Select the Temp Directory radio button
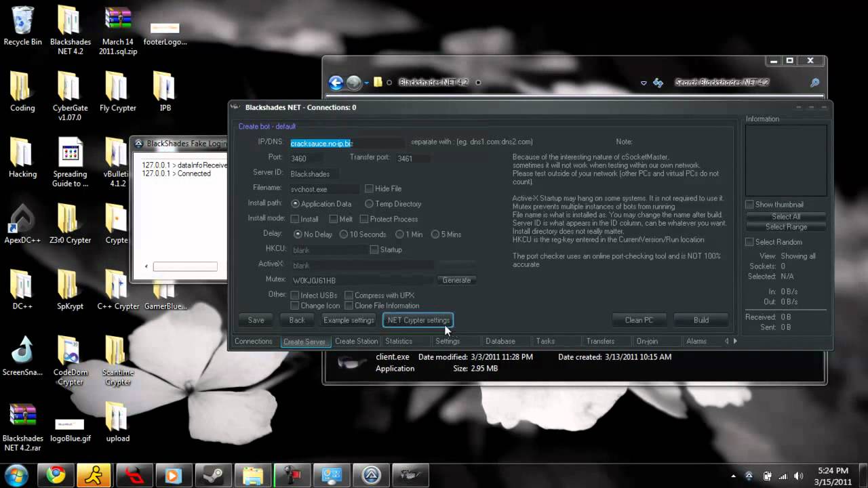 369,204
